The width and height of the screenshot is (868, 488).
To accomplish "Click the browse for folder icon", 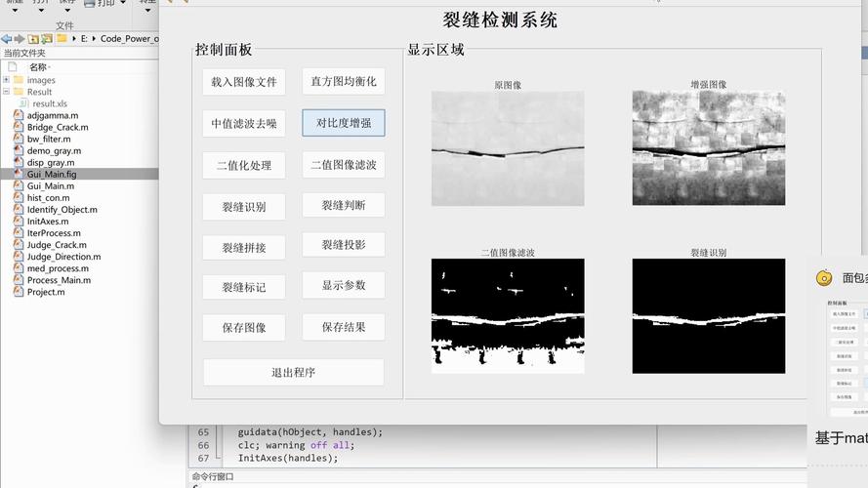I will pyautogui.click(x=47, y=39).
